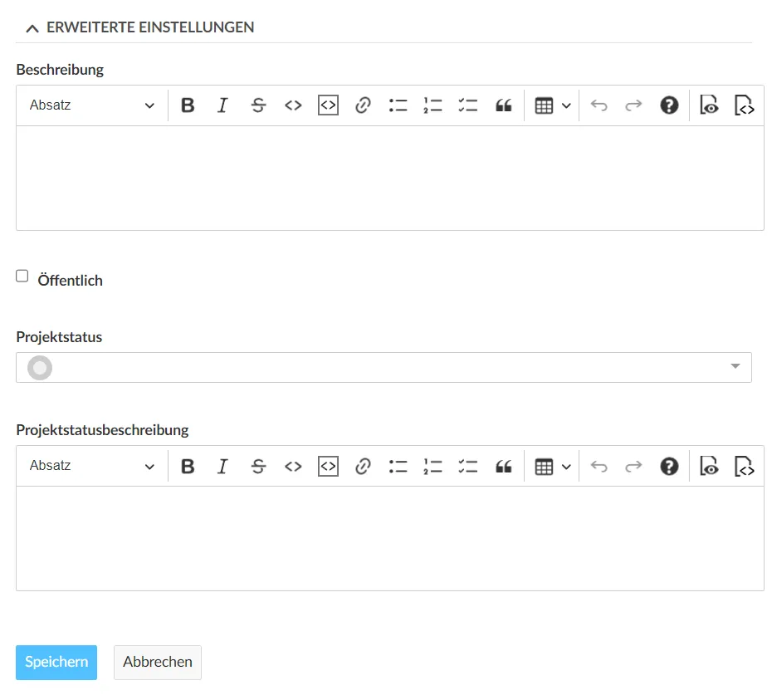Enable the Öffentlich checkbox
Screen dimensions: 772x700
pos(22,277)
